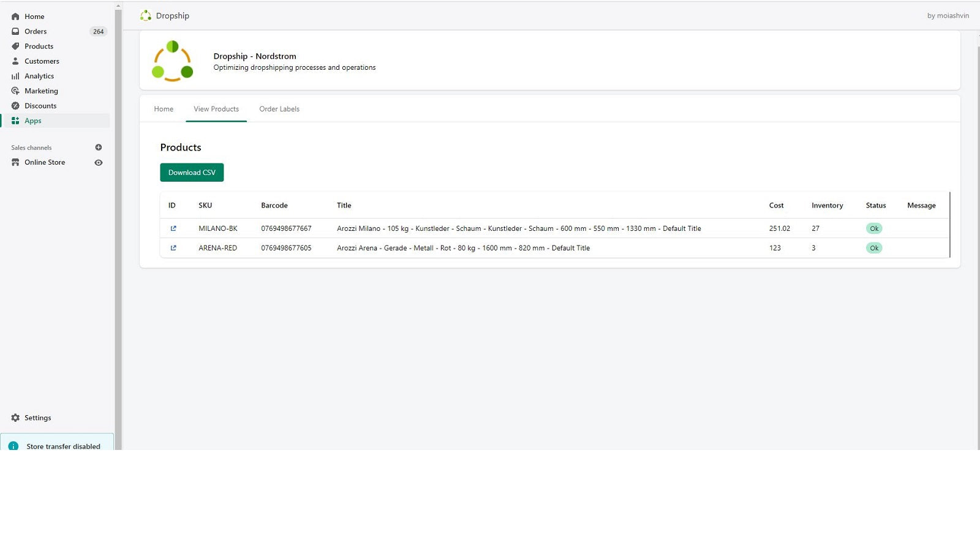Image resolution: width=980 pixels, height=551 pixels.
Task: Go to Customers in sidebar
Action: (42, 61)
